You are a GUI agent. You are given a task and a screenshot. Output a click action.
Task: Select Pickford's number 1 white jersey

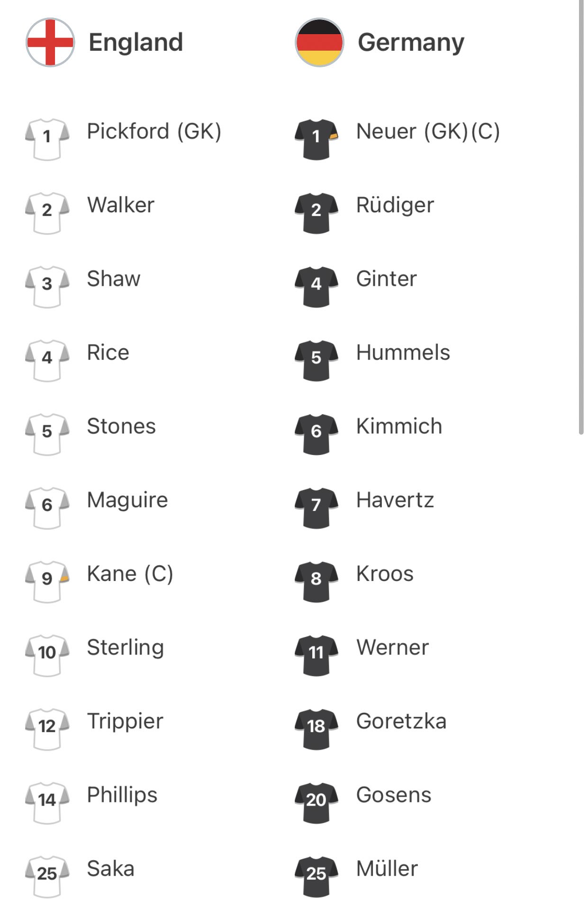click(x=47, y=139)
